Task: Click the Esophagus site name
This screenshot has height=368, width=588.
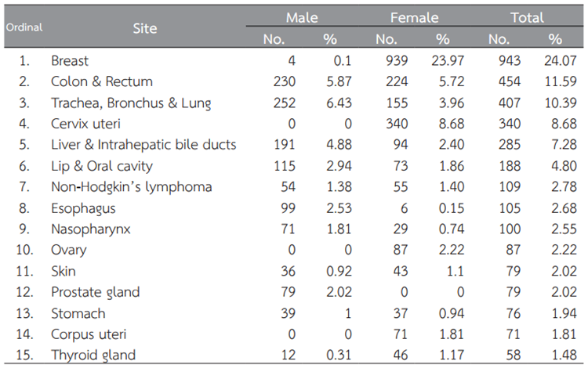Action: tap(83, 208)
